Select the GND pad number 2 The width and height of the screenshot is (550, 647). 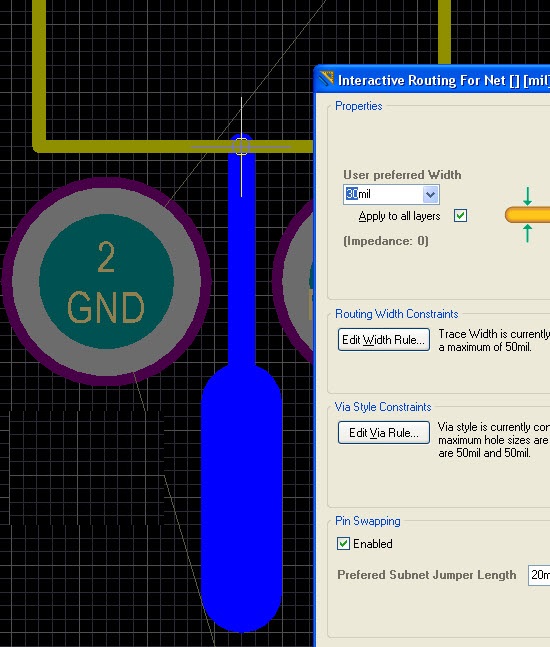tap(106, 281)
